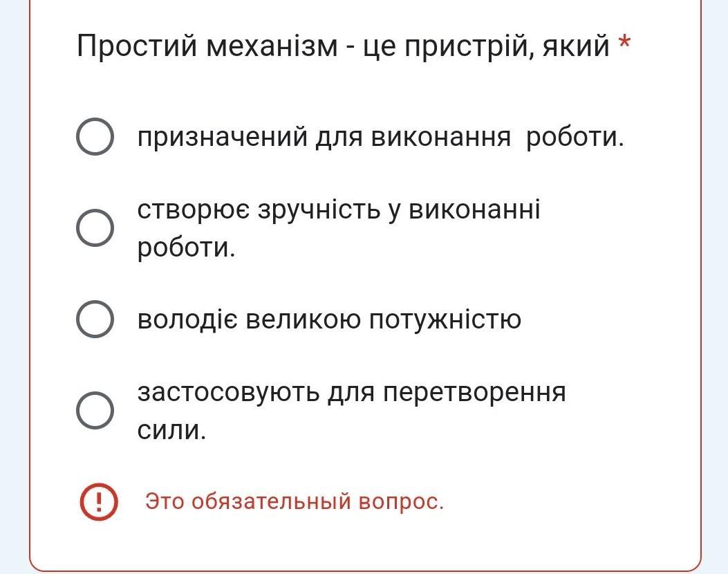Click the word 'перетворення' in the fourth option
Image resolution: width=728 pixels, height=574 pixels.
[474, 394]
